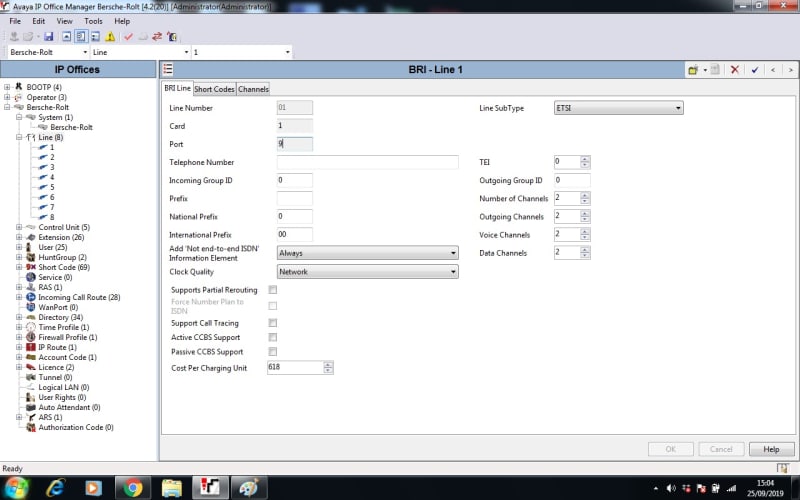Click the Outgoing Group ID field
This screenshot has width=800, height=500.
click(572, 180)
